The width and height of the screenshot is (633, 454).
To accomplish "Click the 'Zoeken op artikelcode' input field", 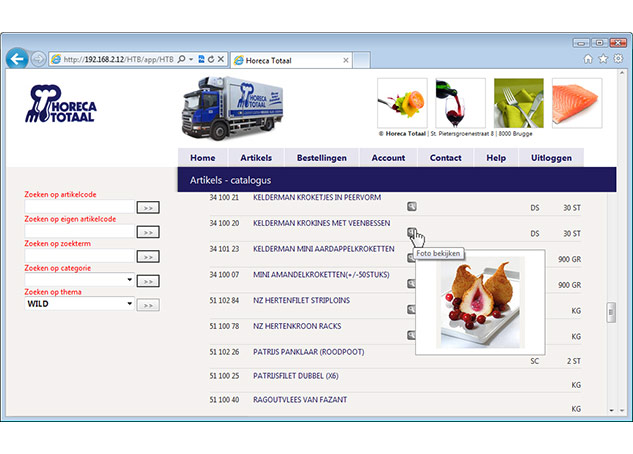I will click(x=79, y=207).
